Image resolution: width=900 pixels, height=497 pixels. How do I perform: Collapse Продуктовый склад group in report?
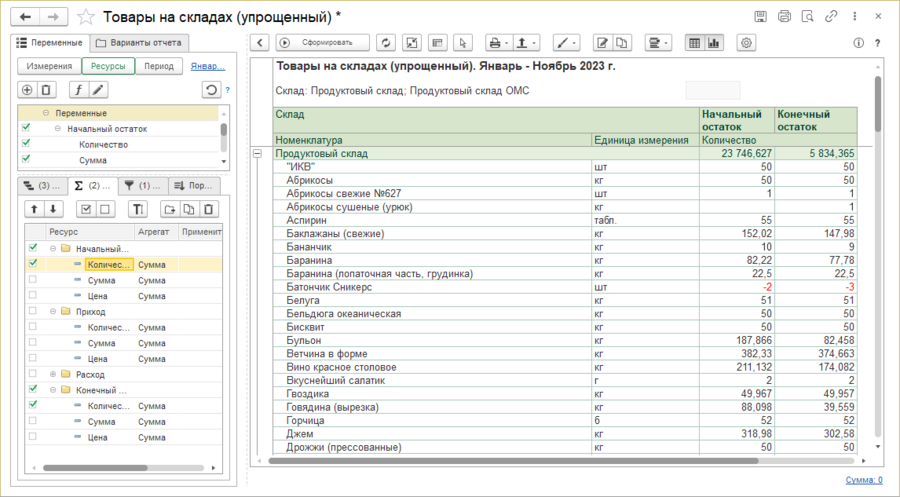(x=258, y=153)
